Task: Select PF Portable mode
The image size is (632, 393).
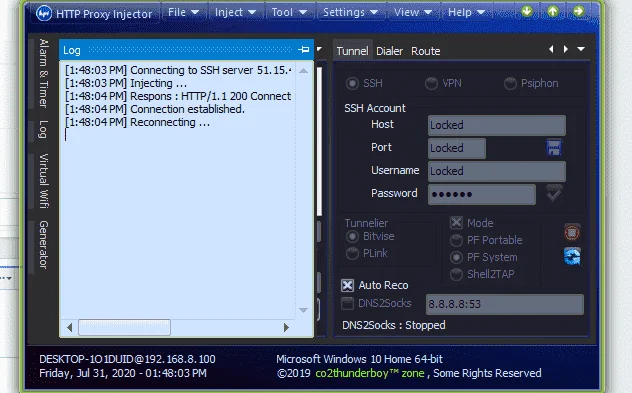Action: (x=456, y=240)
